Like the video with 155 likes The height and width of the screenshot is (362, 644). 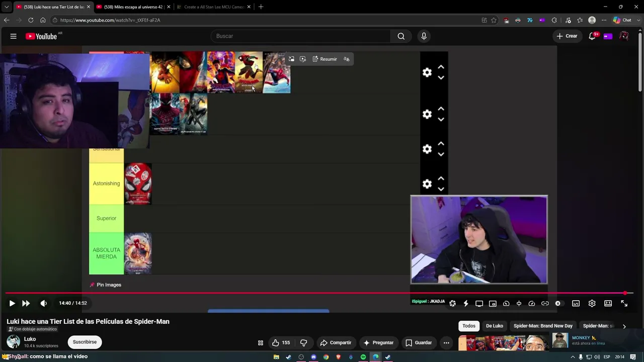coord(281,343)
